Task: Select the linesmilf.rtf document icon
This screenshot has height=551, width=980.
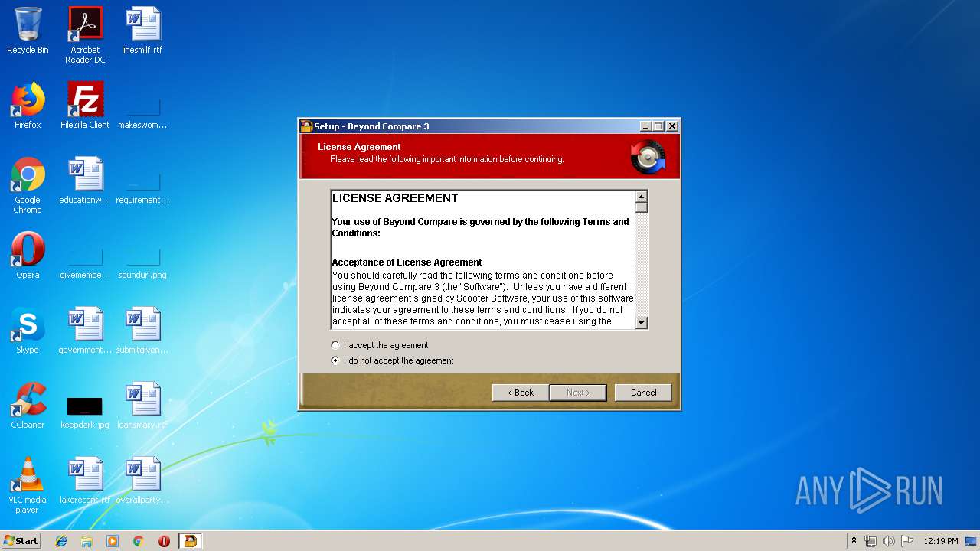Action: [x=142, y=31]
